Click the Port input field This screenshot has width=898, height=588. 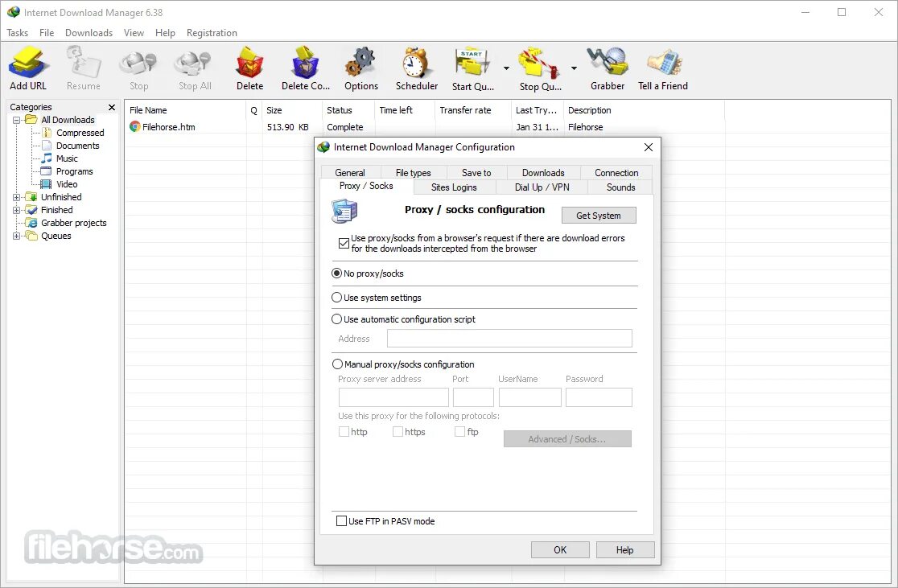(473, 397)
